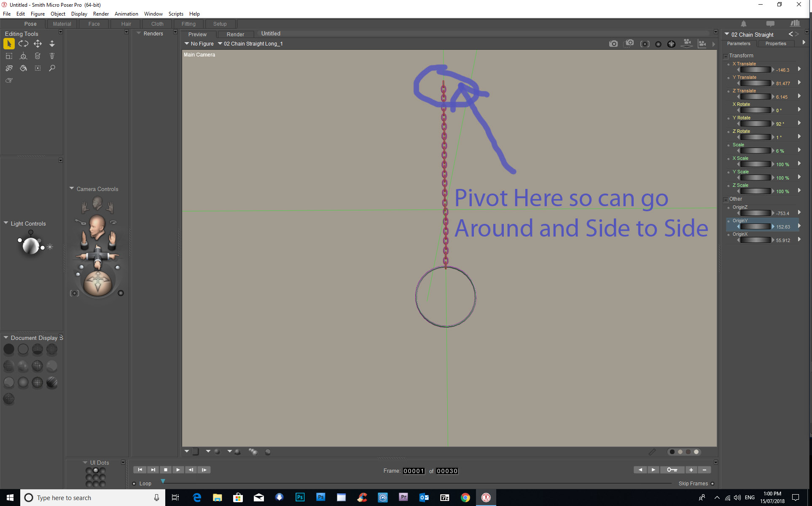The image size is (812, 506).
Task: Toggle the Skip Frames option
Action: 712,484
